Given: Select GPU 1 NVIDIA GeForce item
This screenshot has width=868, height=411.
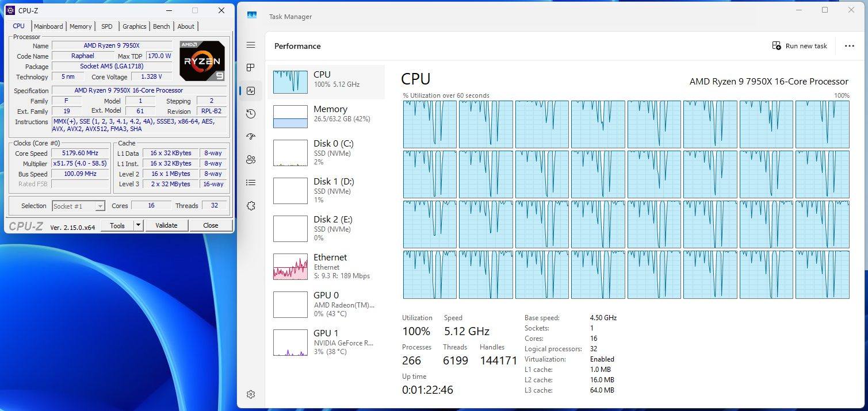Looking at the screenshot, I should click(x=326, y=343).
